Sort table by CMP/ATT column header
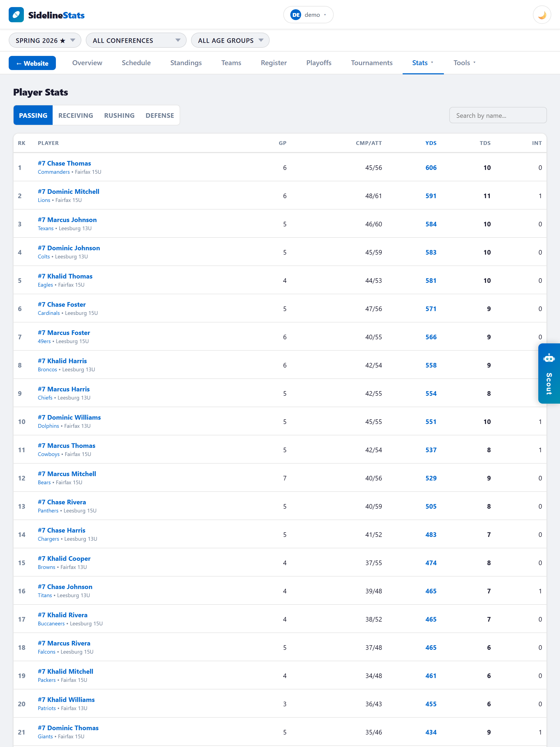560x747 pixels. pos(369,143)
